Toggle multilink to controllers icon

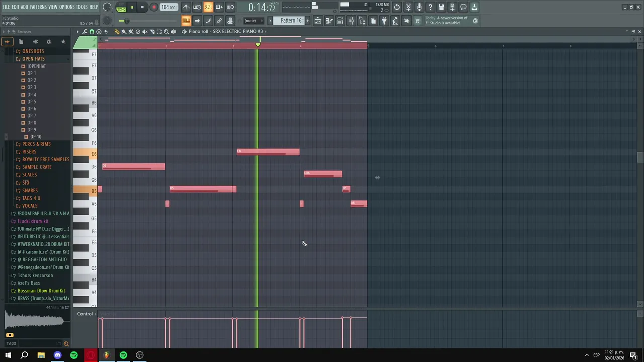click(219, 21)
